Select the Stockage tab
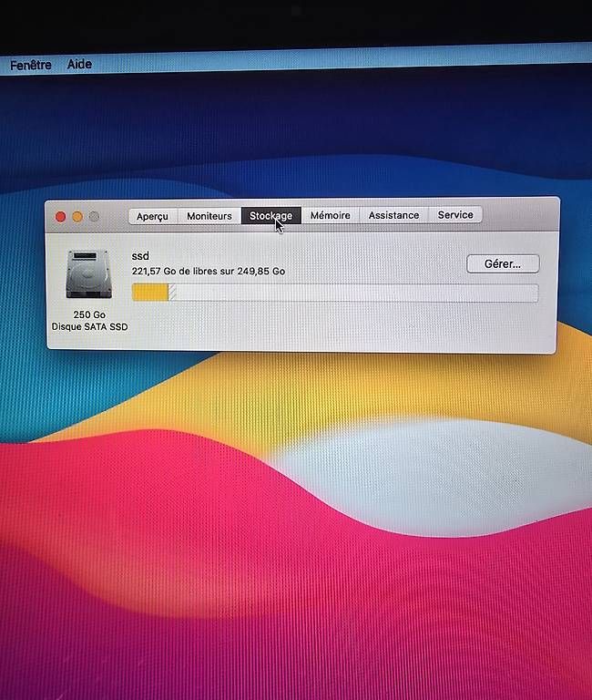592x700 pixels. (x=270, y=216)
